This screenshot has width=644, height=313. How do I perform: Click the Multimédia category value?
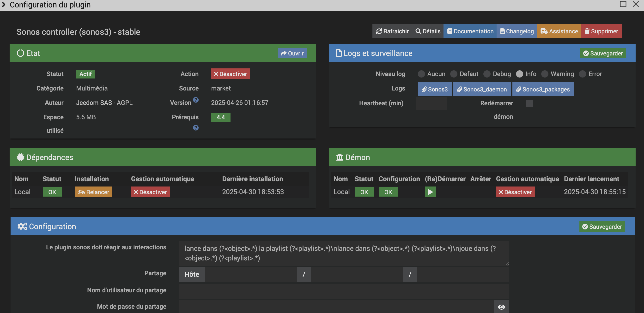click(92, 88)
